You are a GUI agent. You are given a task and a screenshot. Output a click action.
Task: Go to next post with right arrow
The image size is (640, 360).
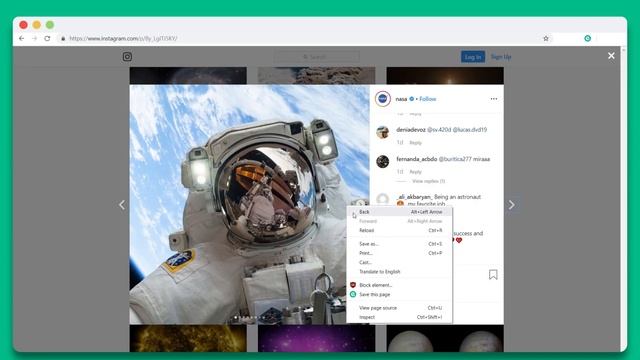(511, 205)
